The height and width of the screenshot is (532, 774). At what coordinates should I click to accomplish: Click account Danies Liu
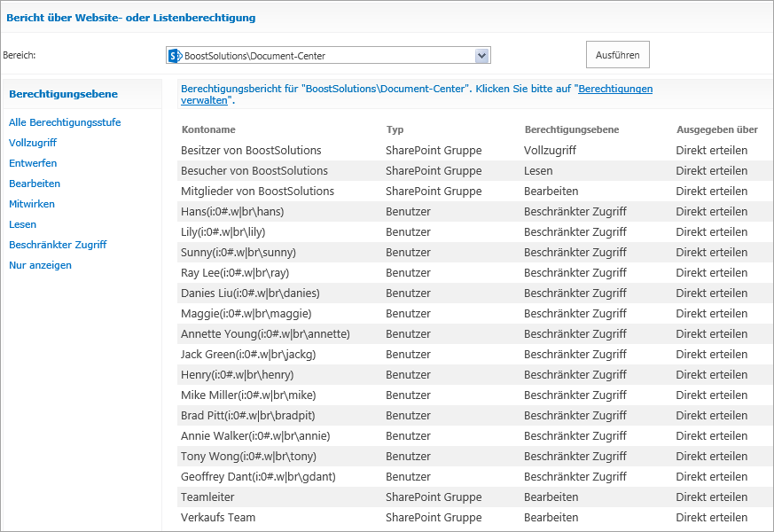tap(250, 293)
